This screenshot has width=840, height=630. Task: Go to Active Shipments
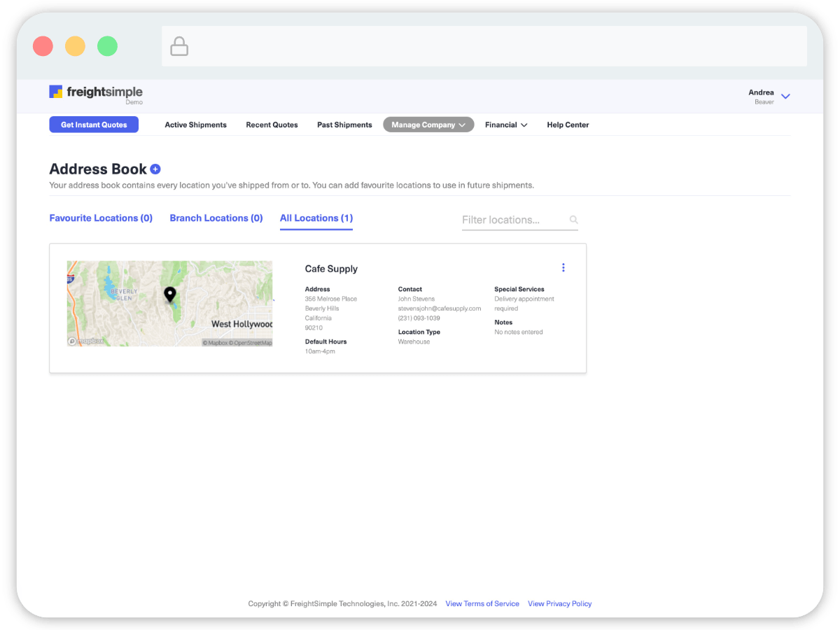(195, 125)
